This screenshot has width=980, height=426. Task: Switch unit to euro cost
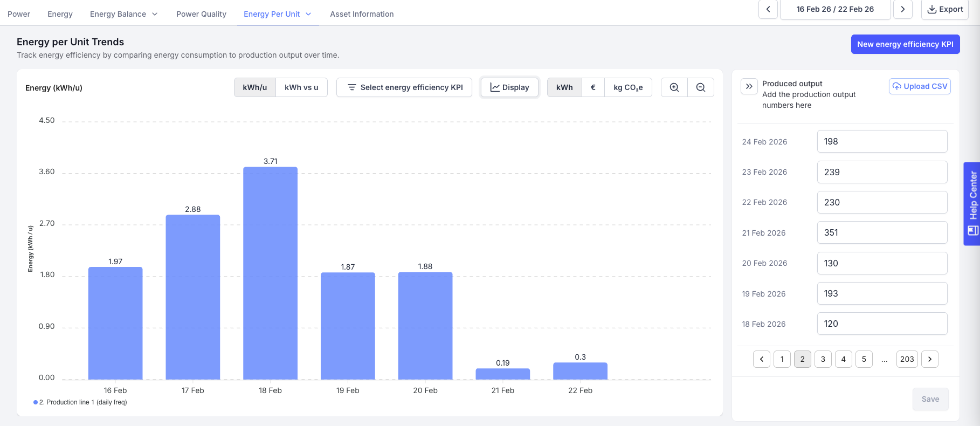pos(593,87)
